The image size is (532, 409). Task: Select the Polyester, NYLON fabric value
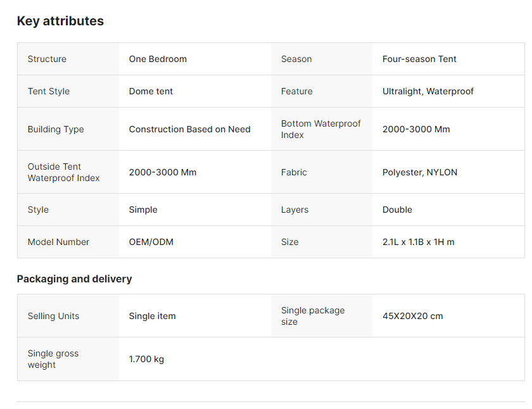(419, 172)
